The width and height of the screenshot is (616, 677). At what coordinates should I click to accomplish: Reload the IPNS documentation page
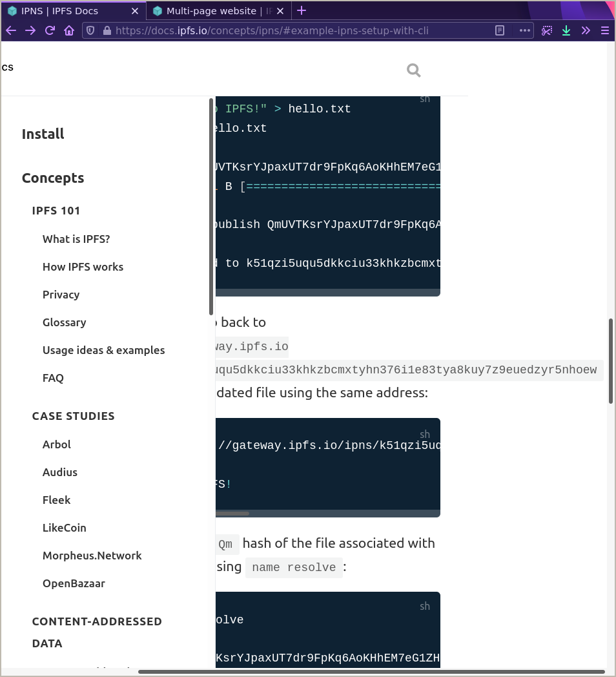click(x=50, y=30)
